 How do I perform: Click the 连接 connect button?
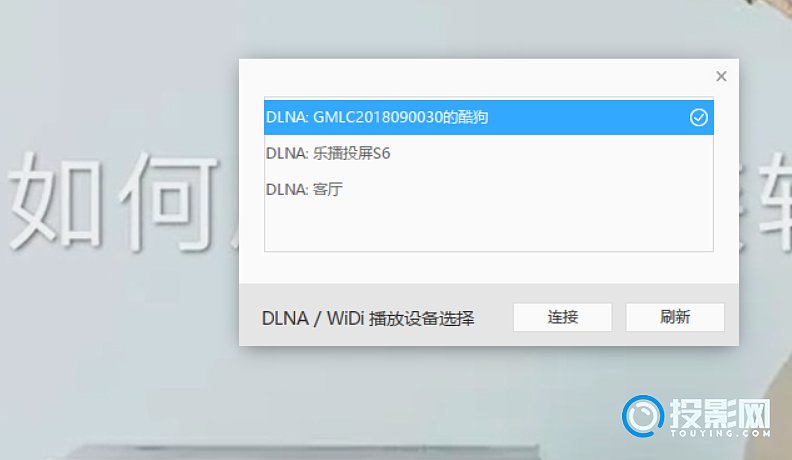[x=562, y=317]
